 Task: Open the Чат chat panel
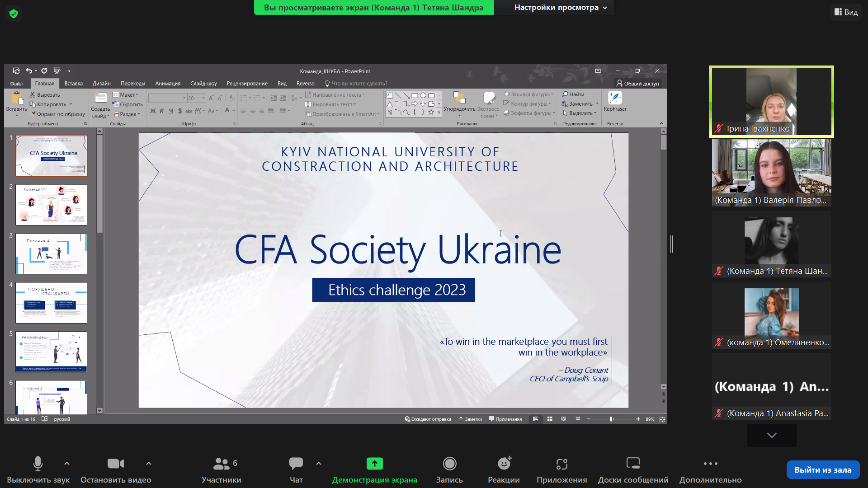(296, 470)
